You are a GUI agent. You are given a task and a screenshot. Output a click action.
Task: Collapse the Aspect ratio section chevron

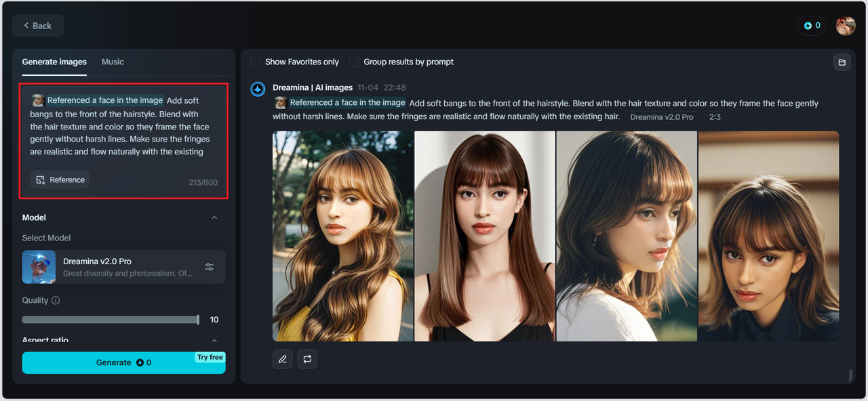pyautogui.click(x=214, y=340)
